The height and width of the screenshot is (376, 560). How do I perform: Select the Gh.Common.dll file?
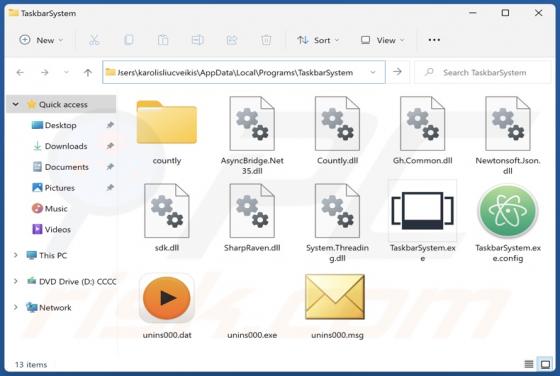[422, 124]
